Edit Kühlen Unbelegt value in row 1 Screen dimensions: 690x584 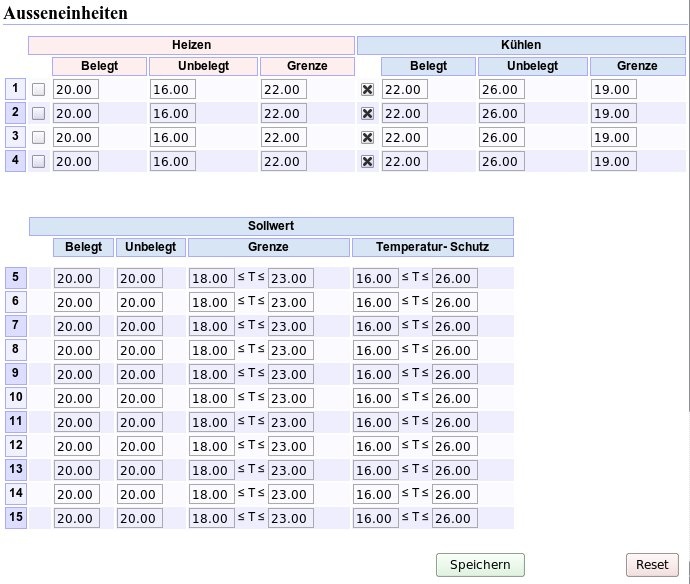point(502,89)
